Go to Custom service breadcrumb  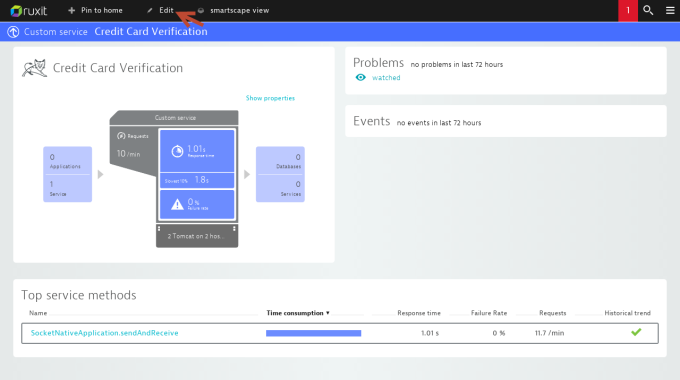[x=56, y=32]
